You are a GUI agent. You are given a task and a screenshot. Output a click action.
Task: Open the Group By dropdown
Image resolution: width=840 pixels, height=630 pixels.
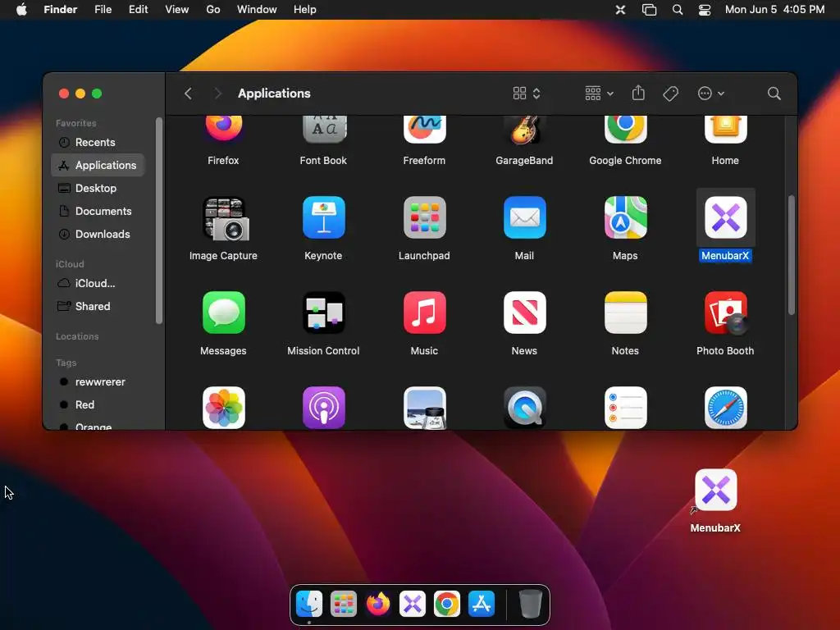click(x=599, y=94)
